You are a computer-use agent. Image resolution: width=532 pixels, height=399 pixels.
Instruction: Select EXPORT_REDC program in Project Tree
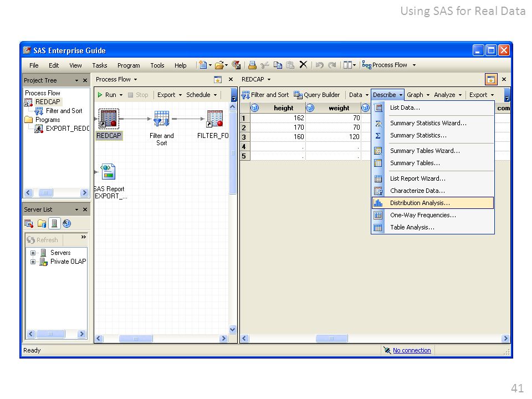[x=62, y=129]
